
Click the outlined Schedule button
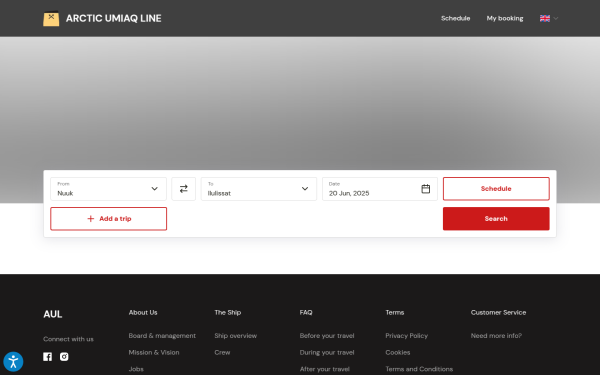coord(496,189)
